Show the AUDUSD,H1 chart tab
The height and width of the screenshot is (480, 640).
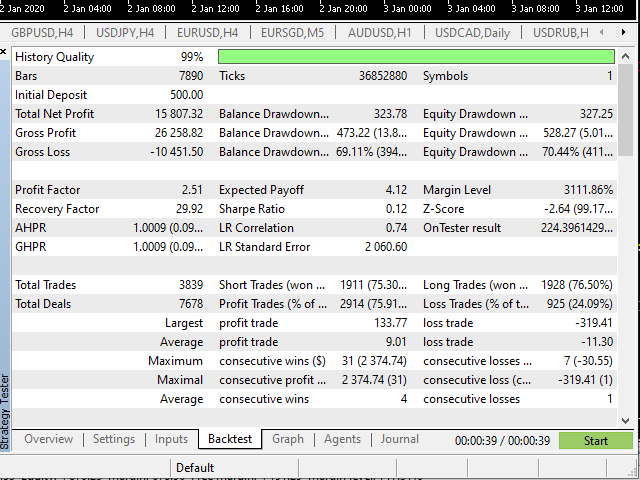point(380,33)
